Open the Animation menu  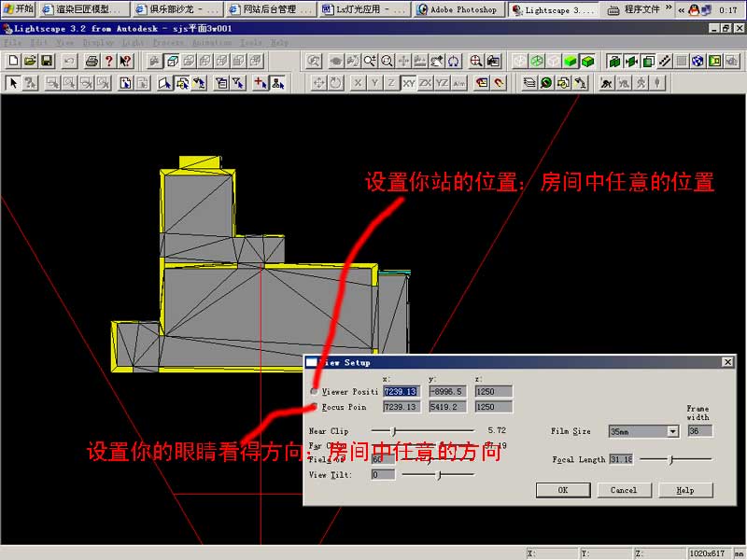212,42
